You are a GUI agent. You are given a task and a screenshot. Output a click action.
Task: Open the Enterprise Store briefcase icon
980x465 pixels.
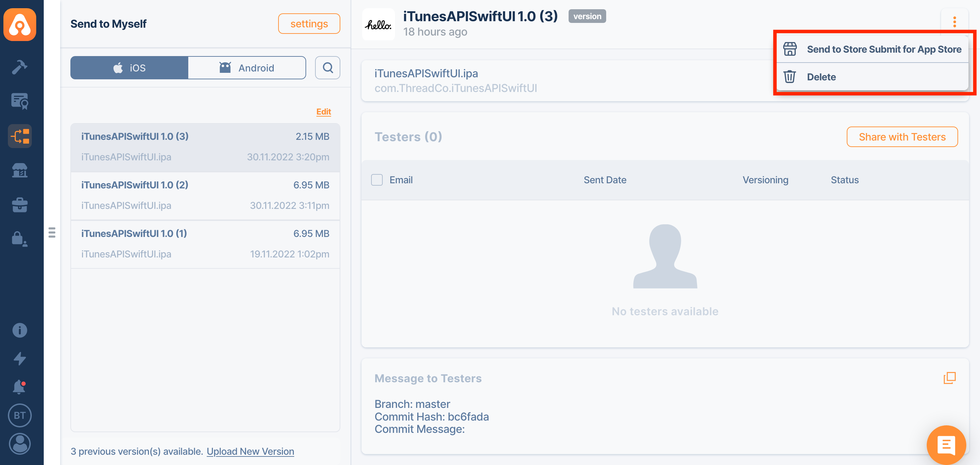point(19,205)
